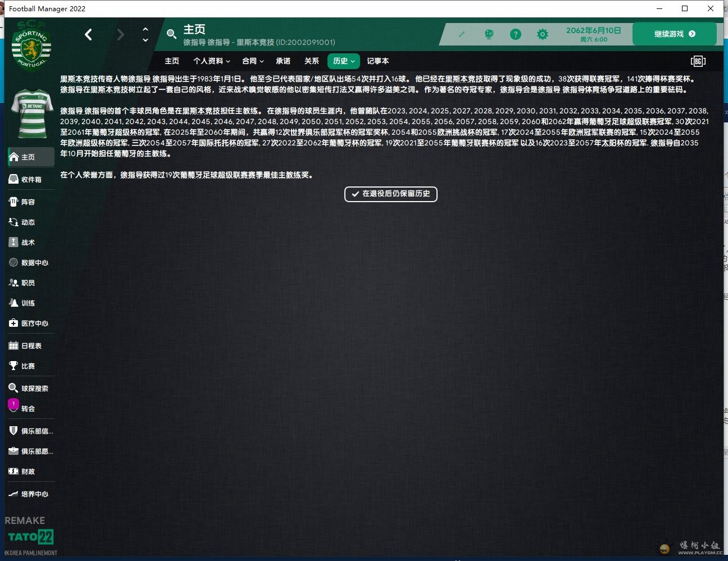728x561 pixels.
Task: Click the 主页 page title text
Action: coord(194,29)
